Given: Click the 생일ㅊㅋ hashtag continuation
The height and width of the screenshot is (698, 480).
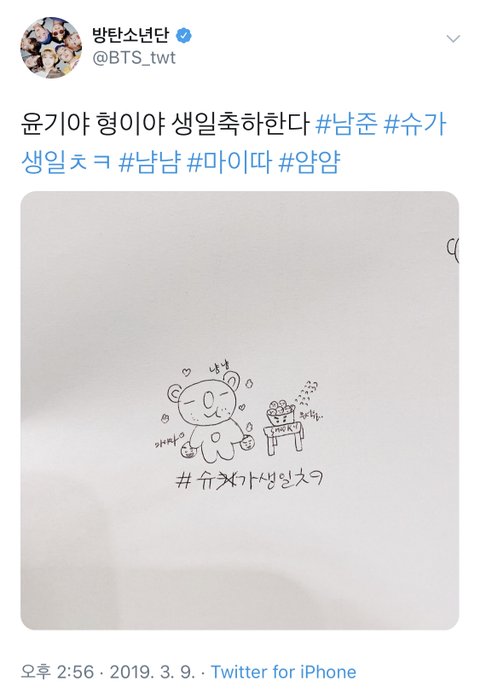Looking at the screenshot, I should point(66,161).
